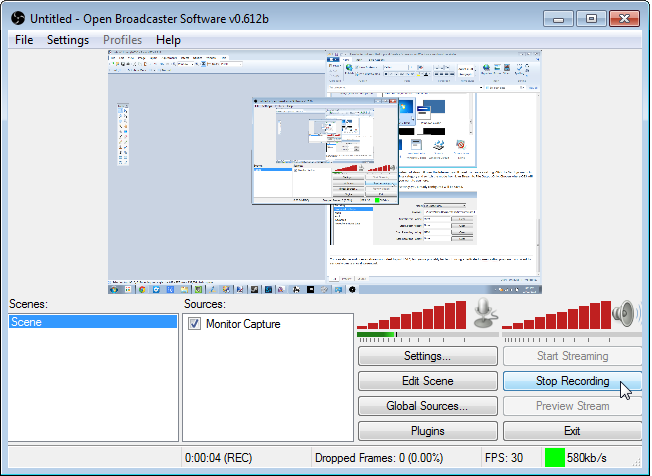The width and height of the screenshot is (652, 476).
Task: Click Dropped Frames: 0 (0.00%) status
Action: (x=379, y=458)
